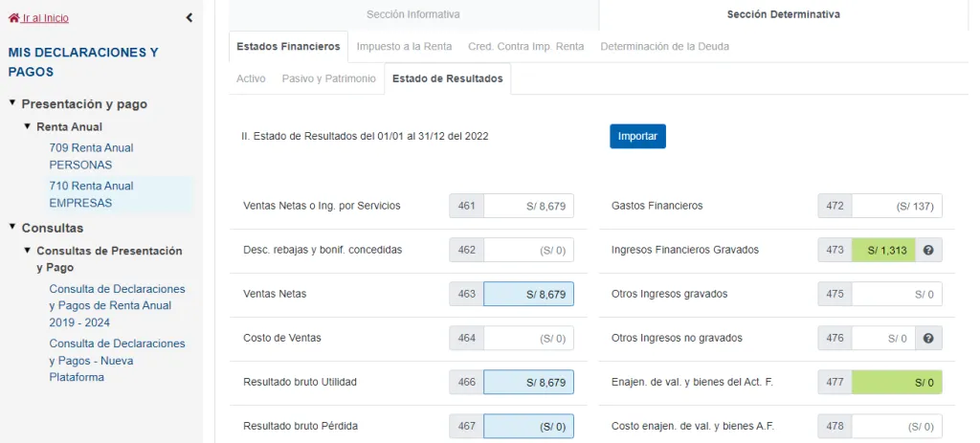Collapse the Presentación y pago section
The image size is (980, 443).
[x=12, y=101]
